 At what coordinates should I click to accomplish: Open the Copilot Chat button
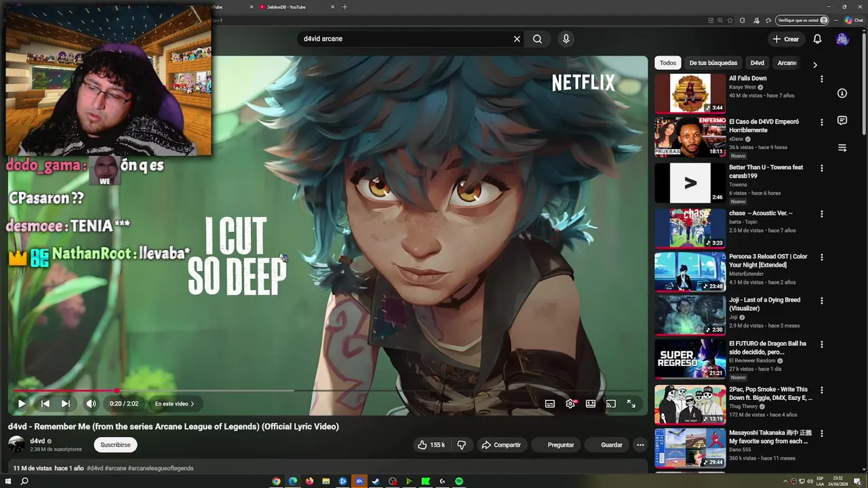854,20
